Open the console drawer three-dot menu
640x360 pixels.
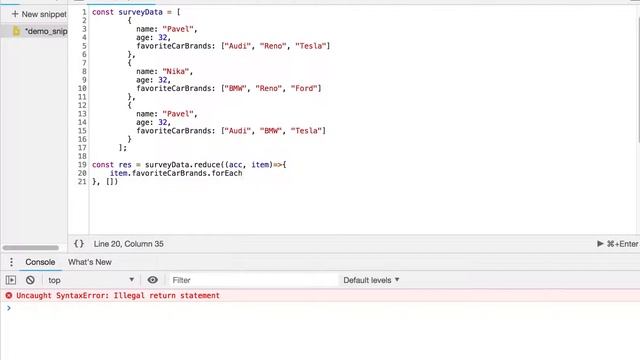tap(11, 262)
